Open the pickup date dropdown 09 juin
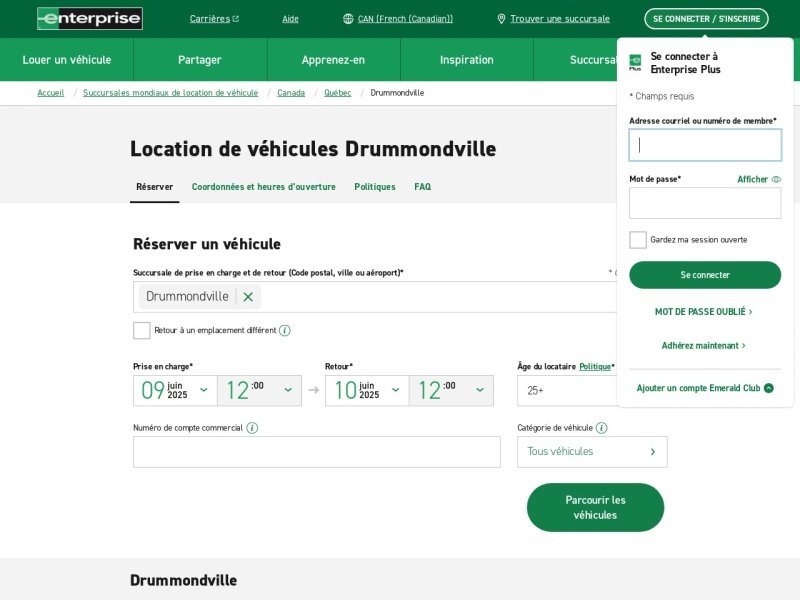Viewport: 800px width, 600px height. point(175,390)
